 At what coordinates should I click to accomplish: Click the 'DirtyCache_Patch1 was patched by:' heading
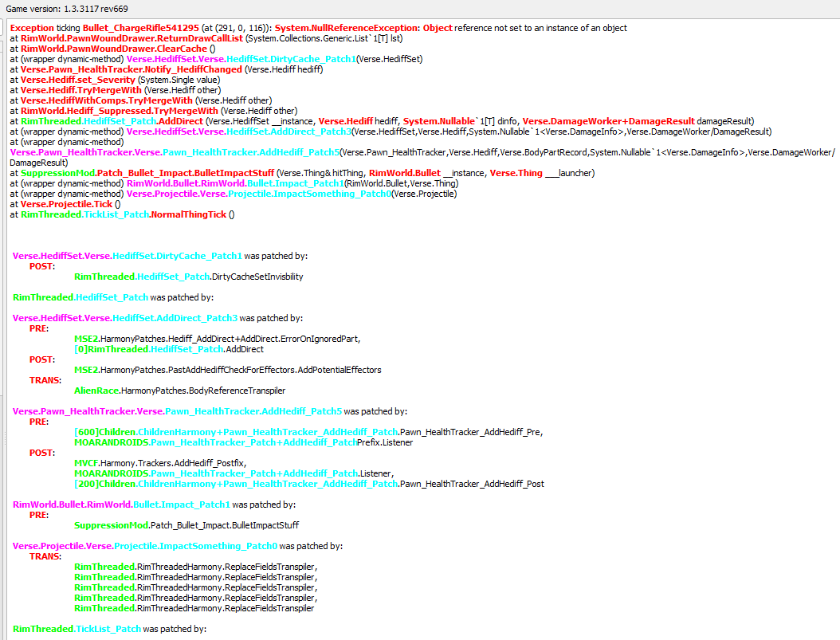click(x=160, y=256)
